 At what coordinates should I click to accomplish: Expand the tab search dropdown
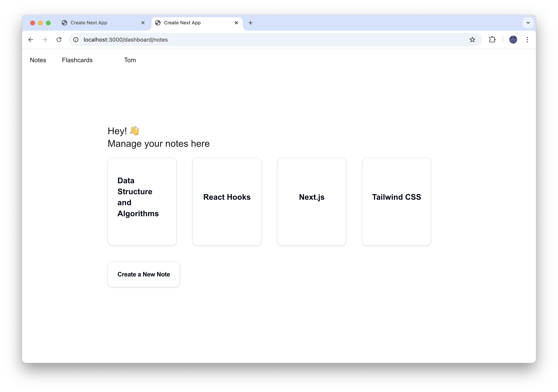coord(528,23)
